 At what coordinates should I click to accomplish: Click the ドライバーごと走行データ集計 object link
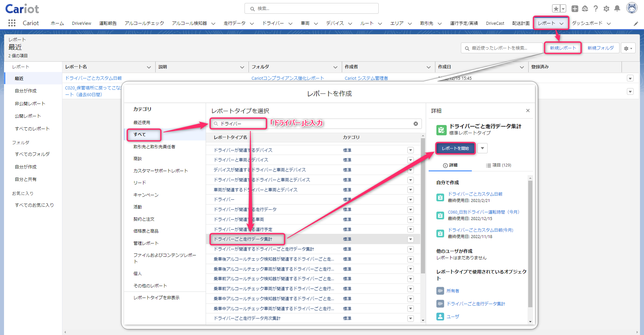pos(476,304)
